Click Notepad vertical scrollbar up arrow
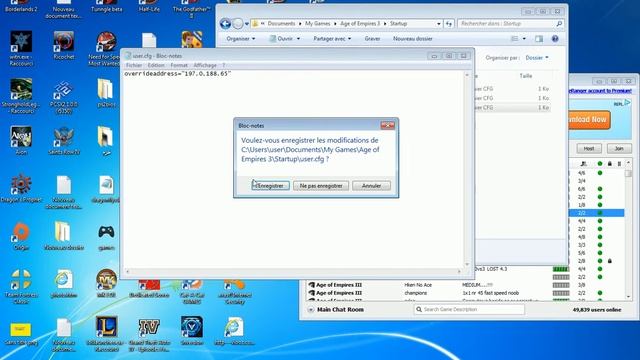Screen dimensions: 640x360 pos(467,75)
